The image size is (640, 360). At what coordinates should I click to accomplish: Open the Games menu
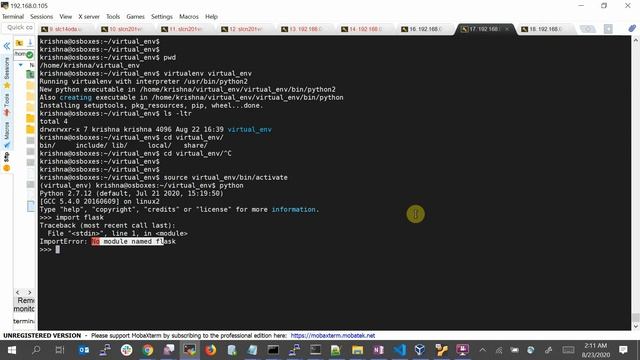(135, 17)
